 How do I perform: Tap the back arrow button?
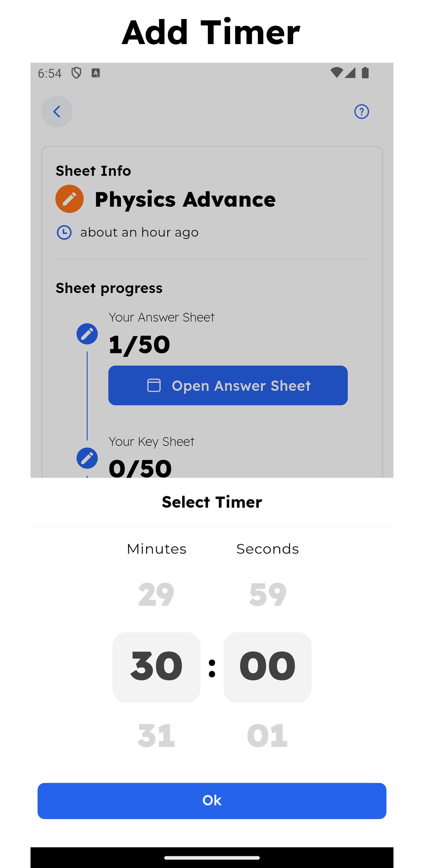tap(57, 112)
